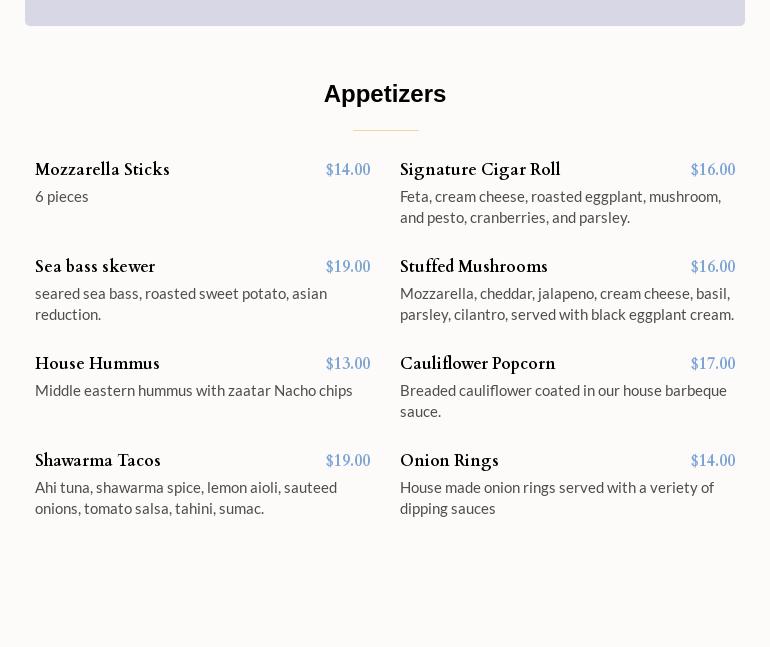The image size is (770, 647).
Task: Click the Sea bass skewer $19.00 price
Action: (347, 267)
